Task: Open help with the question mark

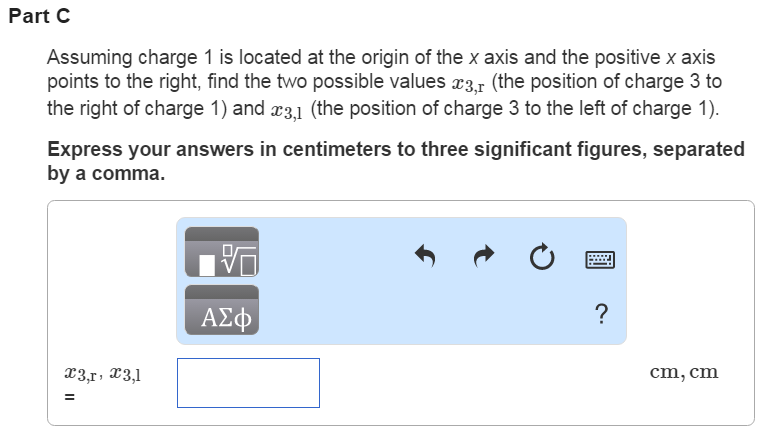Action: tap(600, 314)
